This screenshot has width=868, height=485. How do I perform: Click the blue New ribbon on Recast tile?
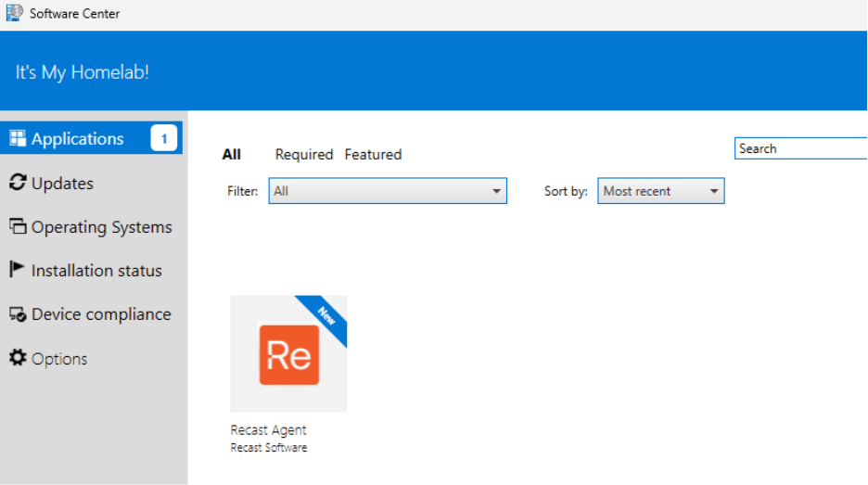coord(326,315)
